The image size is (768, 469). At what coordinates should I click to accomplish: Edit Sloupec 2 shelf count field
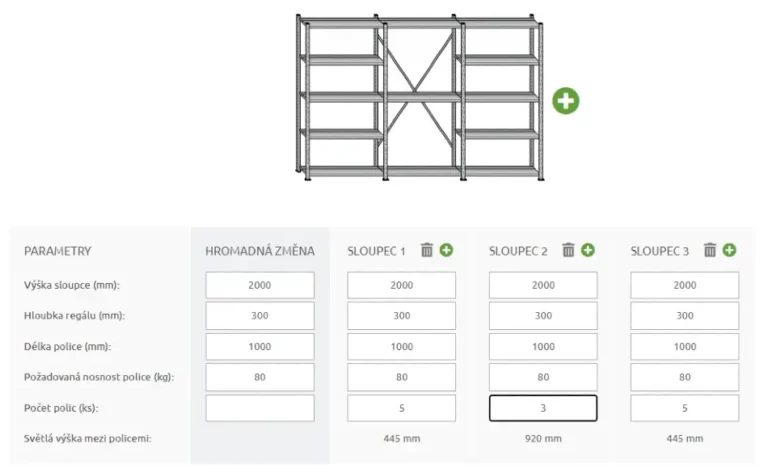pyautogui.click(x=543, y=408)
